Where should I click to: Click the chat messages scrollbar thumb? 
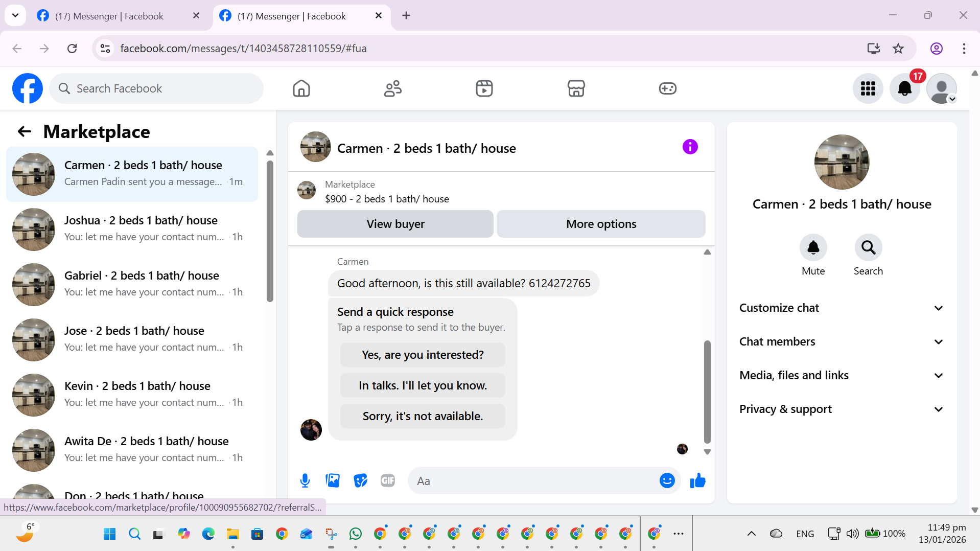pyautogui.click(x=707, y=392)
